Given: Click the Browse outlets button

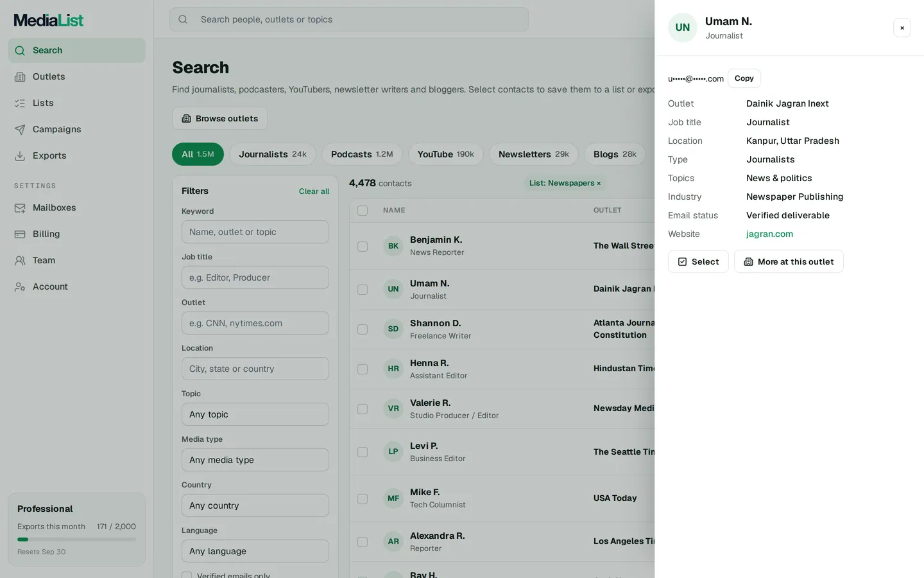Looking at the screenshot, I should pyautogui.click(x=219, y=118).
